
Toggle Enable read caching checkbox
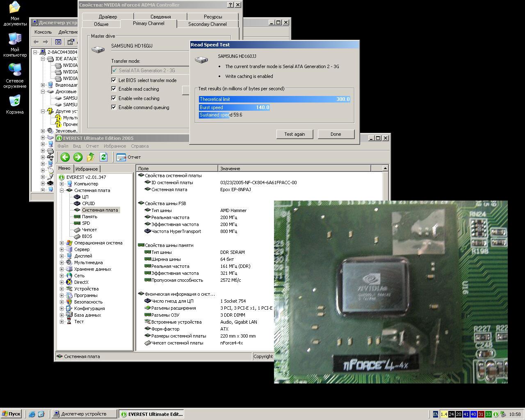tap(114, 89)
